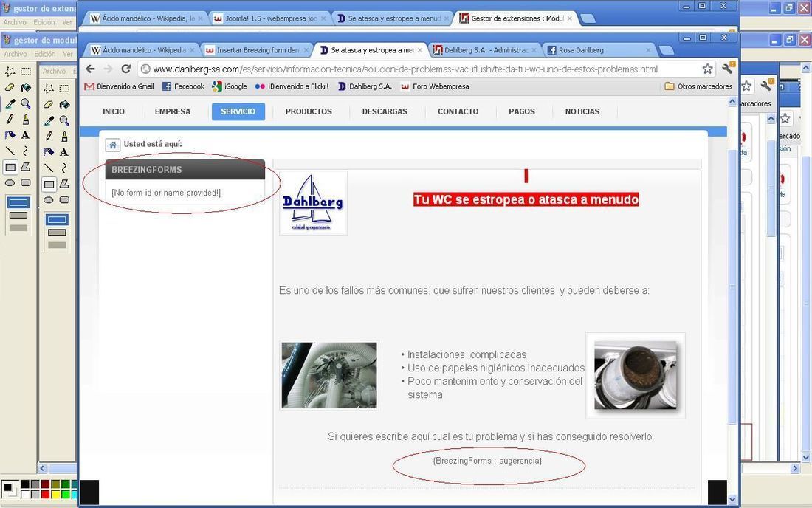Choose outline-only fill style in leftmost Paint toolbox
The width and height of the screenshot is (812, 508).
click(x=18, y=202)
